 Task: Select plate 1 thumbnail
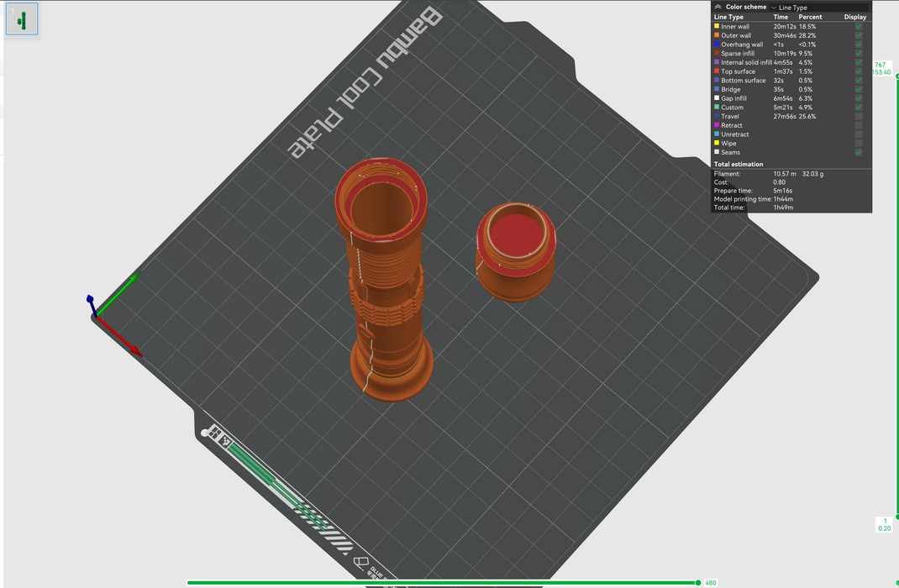click(22, 18)
